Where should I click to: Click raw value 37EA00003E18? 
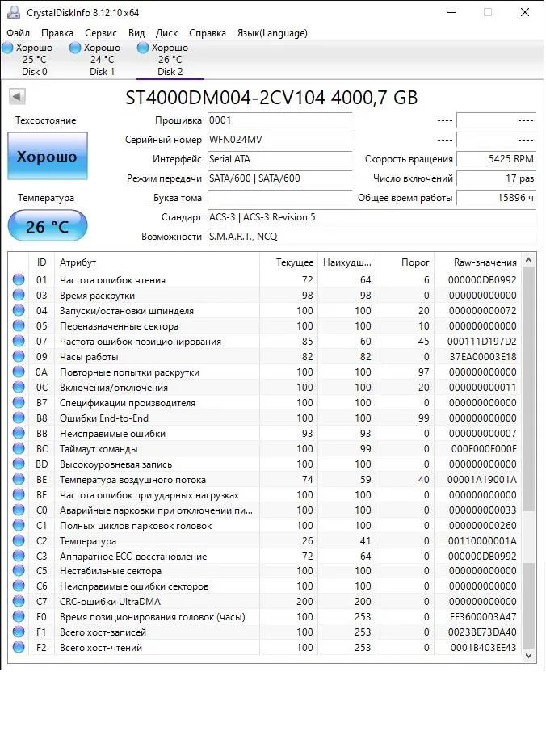coord(483,357)
